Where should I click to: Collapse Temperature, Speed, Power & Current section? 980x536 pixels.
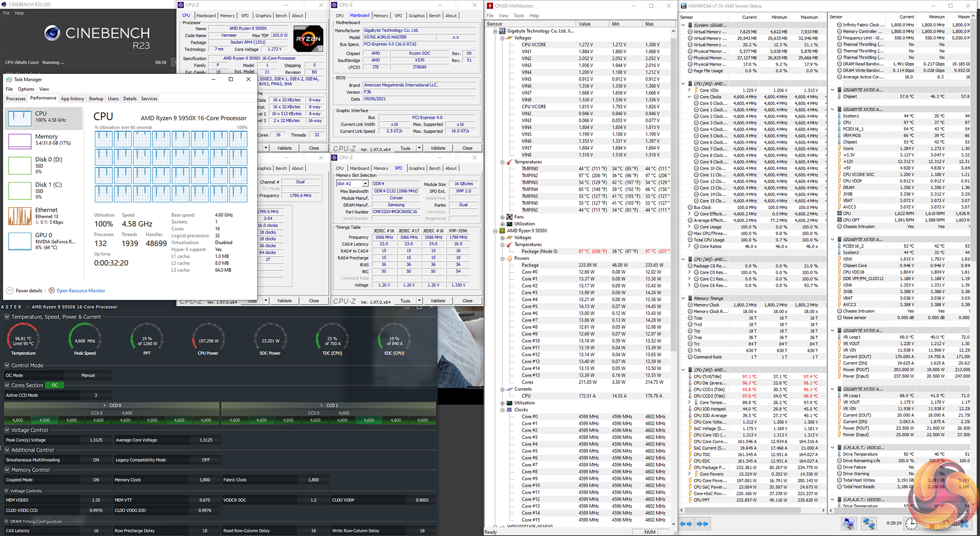(x=7, y=317)
